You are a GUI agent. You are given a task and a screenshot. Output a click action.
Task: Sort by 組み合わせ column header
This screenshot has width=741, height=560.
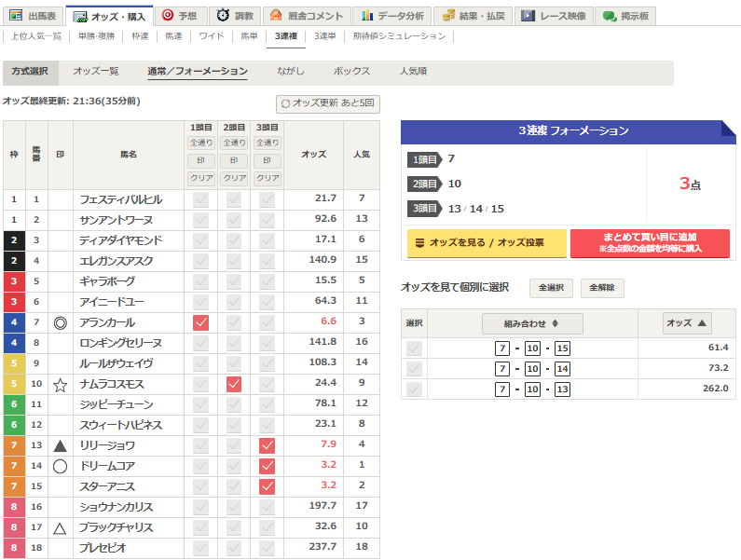(532, 323)
